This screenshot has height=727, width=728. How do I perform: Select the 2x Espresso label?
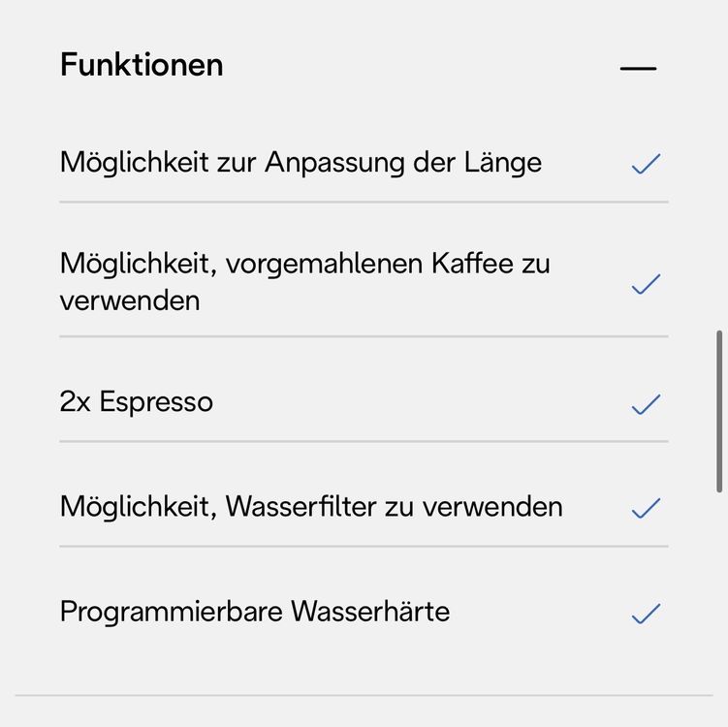point(137,401)
